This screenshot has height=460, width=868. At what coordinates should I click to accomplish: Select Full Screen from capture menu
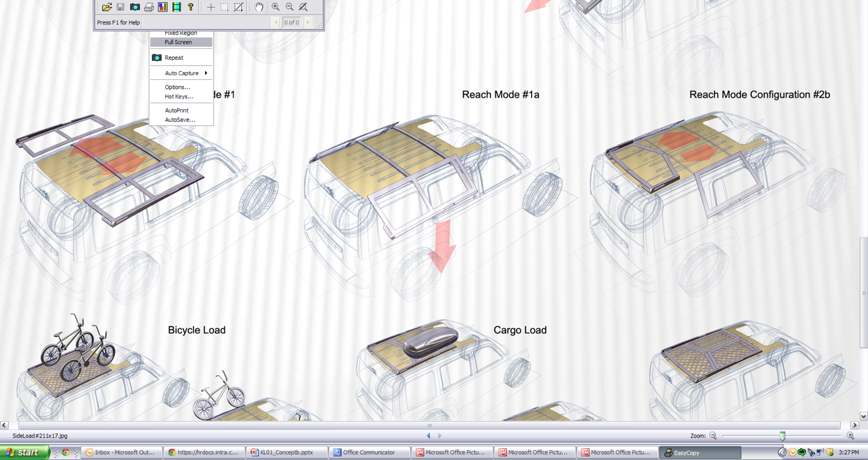(x=178, y=42)
